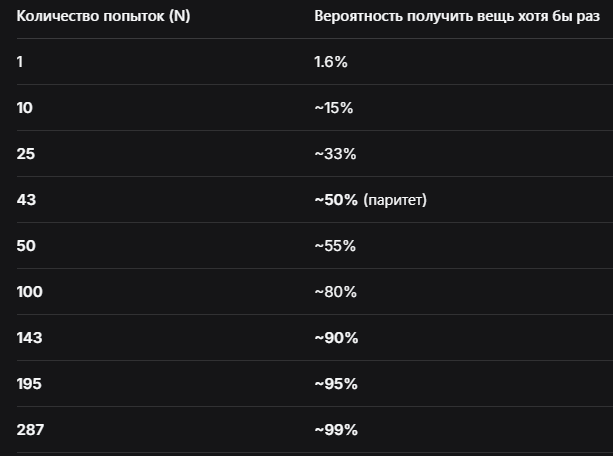The image size is (613, 456).
Task: Click the ~95% probability cell
Action: point(335,384)
